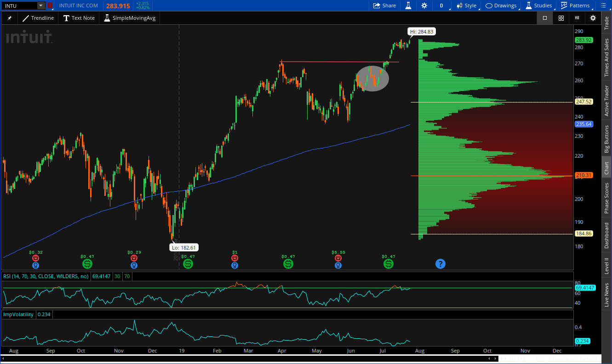Open the Style menu

pos(466,6)
